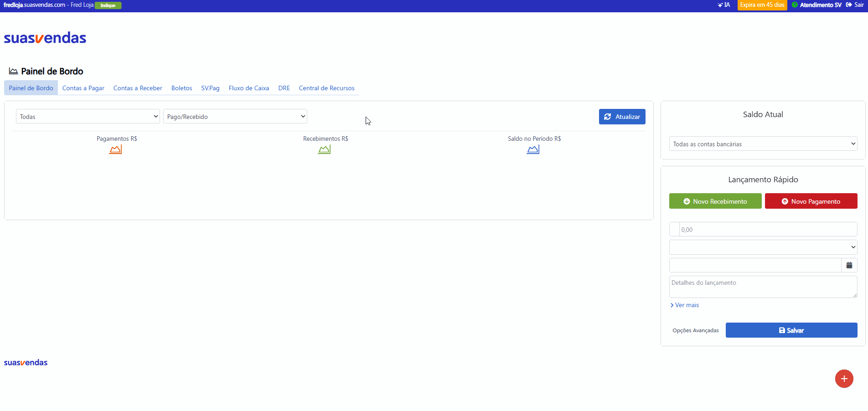Open the Pagamentos R$ chart icon

(x=115, y=149)
